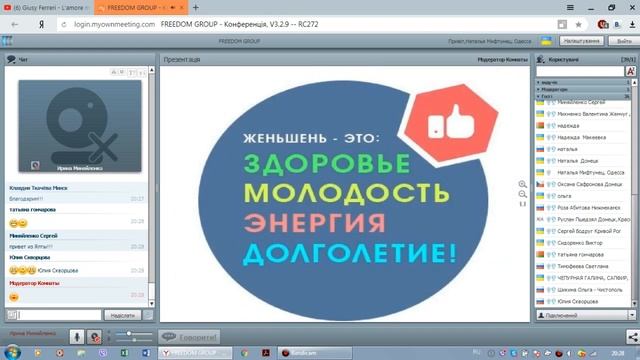Viewport: 640px width, 360px height.
Task: Click the Користувачі panel header icon
Action: tap(541, 60)
